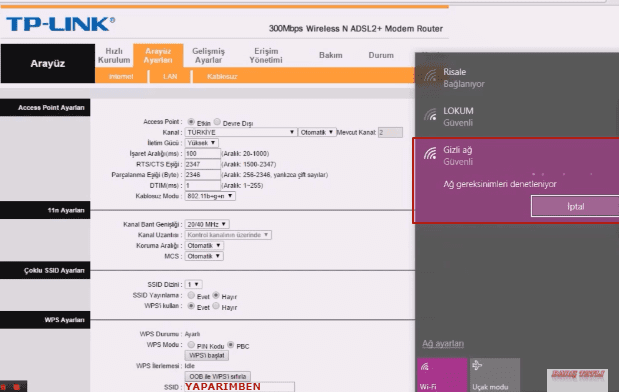
Task: Set SSID Yayınlama to Evet
Action: (x=191, y=295)
